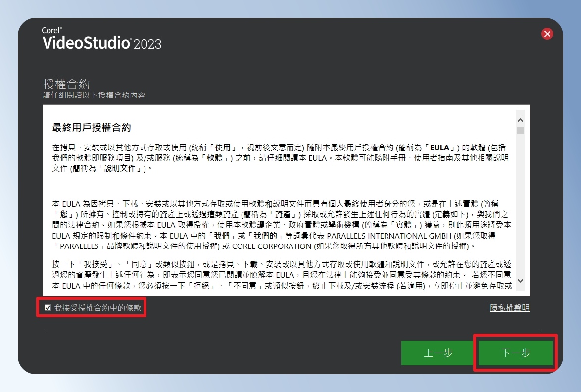This screenshot has height=392, width=581.
Task: Click the bold 「EULA」 term in first paragraph
Action: (439, 147)
